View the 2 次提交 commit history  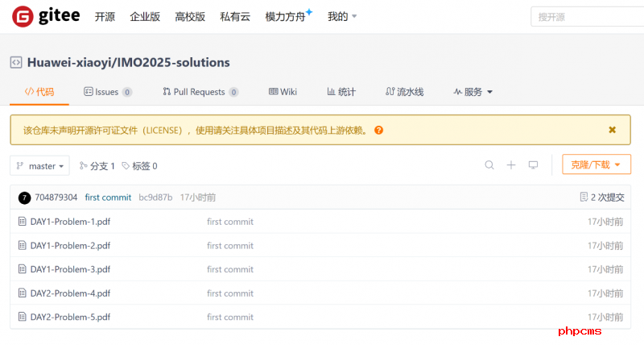pyautogui.click(x=602, y=197)
